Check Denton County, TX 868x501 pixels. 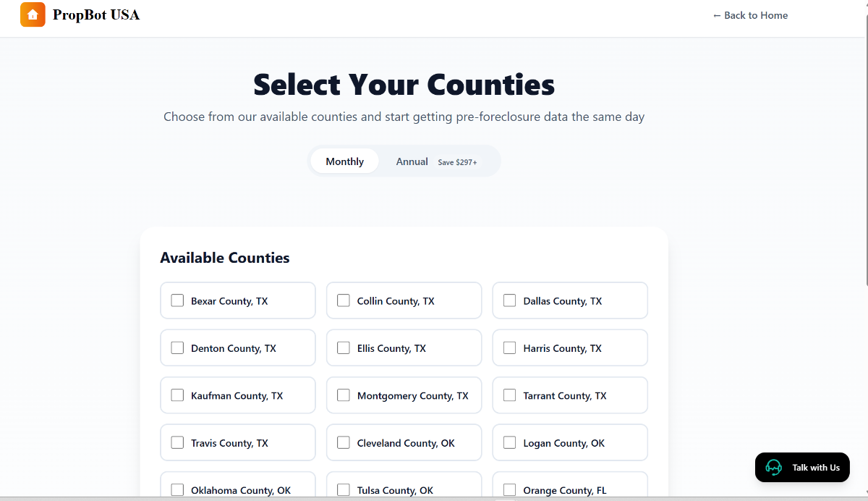[177, 348]
